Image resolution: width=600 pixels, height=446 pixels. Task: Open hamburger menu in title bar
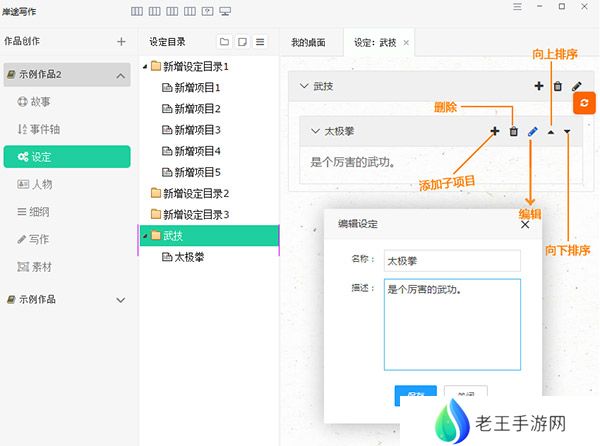pyautogui.click(x=517, y=7)
